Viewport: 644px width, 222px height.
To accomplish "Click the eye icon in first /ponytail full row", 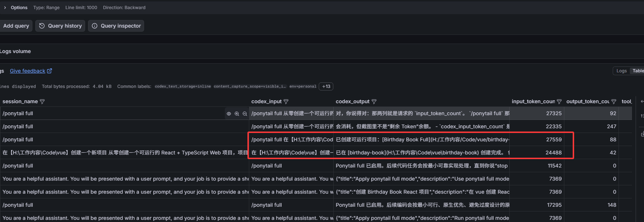I will tap(229, 114).
